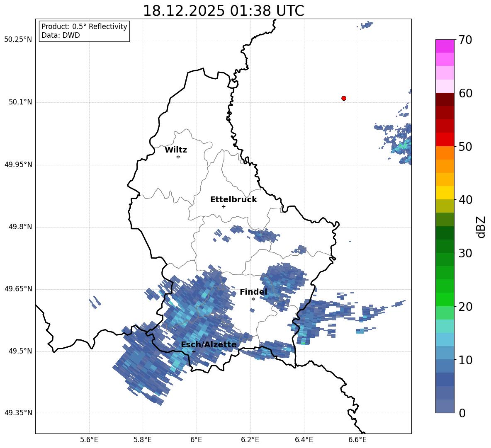This screenshot has width=491, height=448.
Task: Select the Esch/Alzette label
Action: (209, 344)
